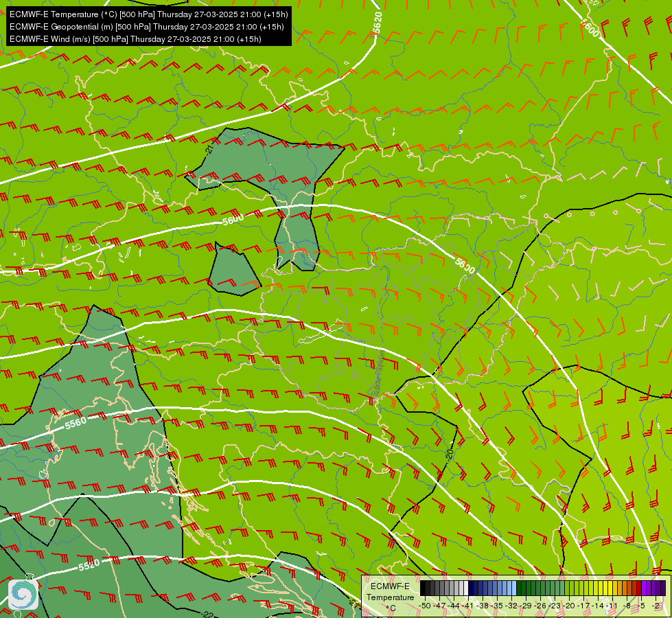Click the -41 tick label in legend

467,606
